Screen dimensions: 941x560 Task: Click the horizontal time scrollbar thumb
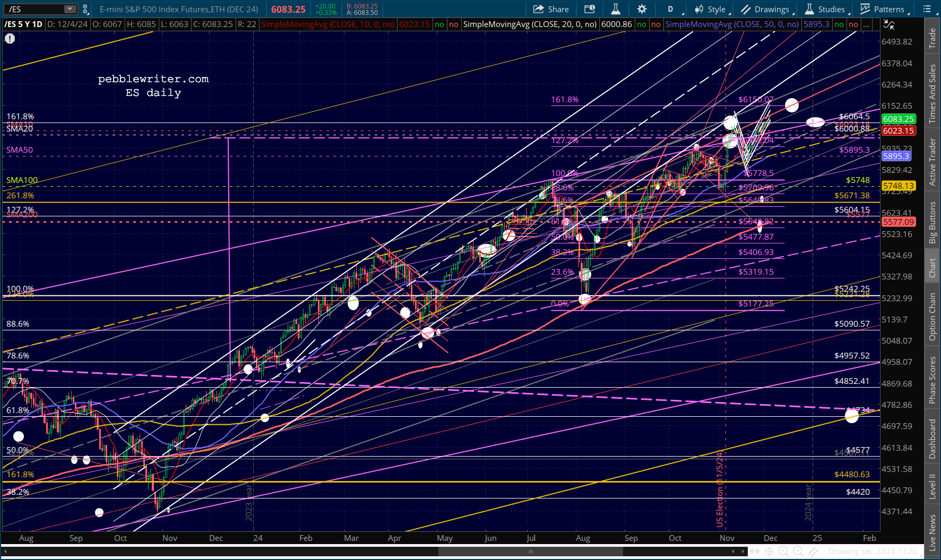point(530,552)
